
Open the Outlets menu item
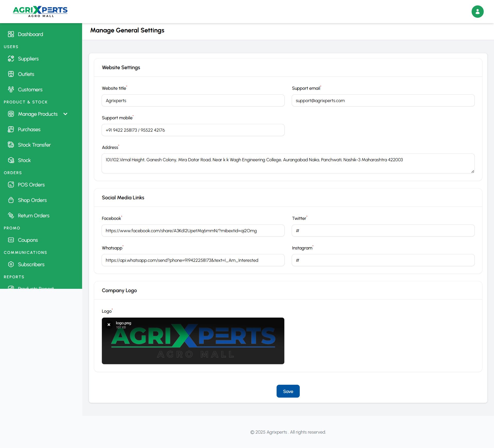click(x=26, y=74)
